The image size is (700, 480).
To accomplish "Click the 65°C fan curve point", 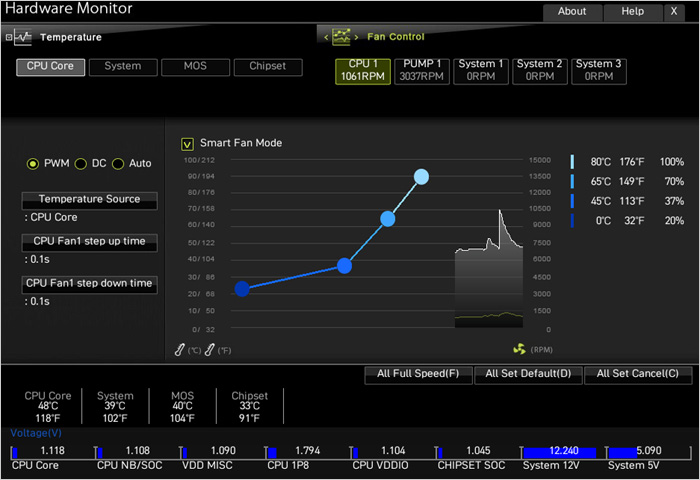I will point(388,219).
